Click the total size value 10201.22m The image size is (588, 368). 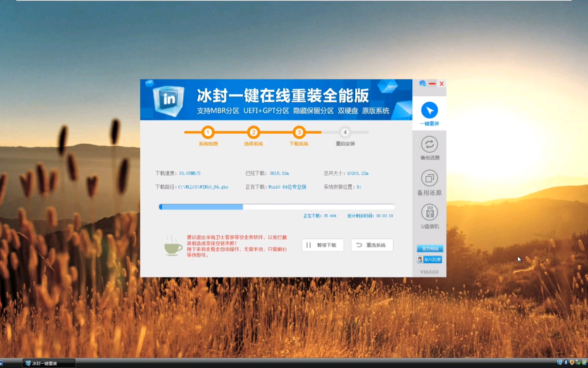click(358, 173)
